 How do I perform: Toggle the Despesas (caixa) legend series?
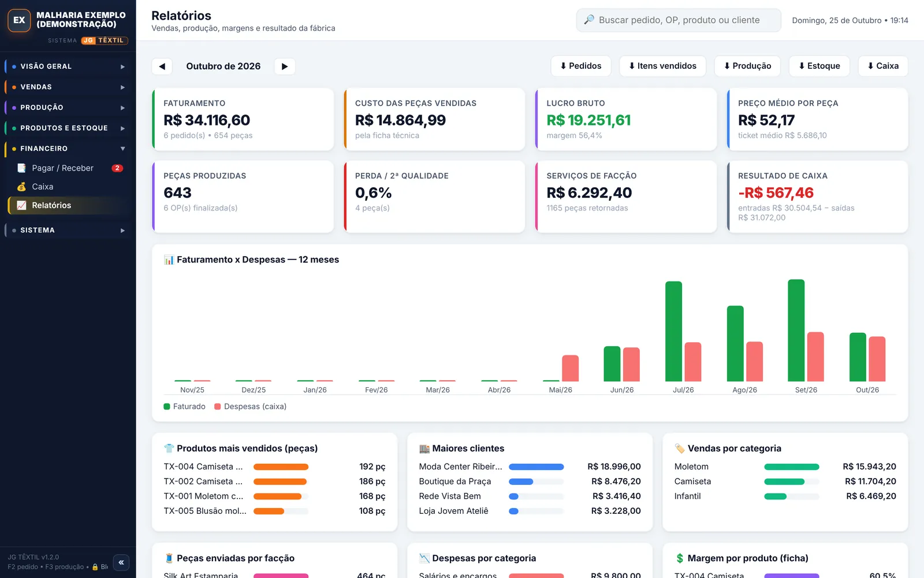(x=250, y=406)
